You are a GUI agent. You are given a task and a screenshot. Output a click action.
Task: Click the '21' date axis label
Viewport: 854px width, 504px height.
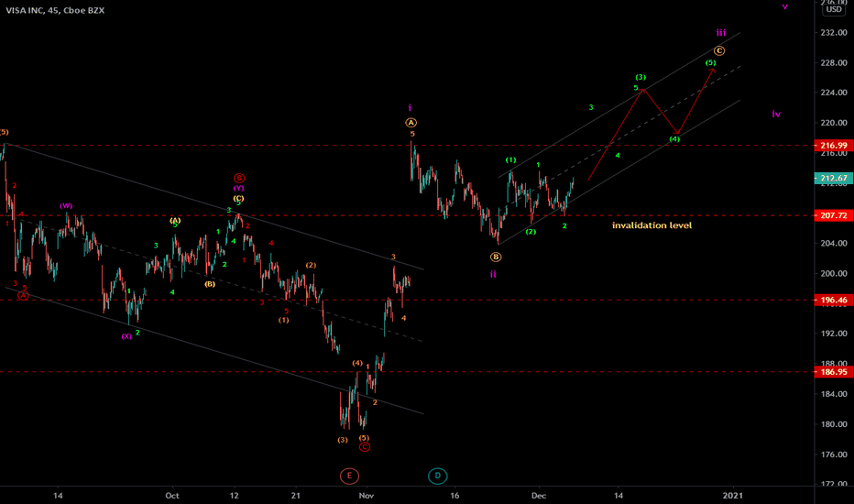pos(296,495)
